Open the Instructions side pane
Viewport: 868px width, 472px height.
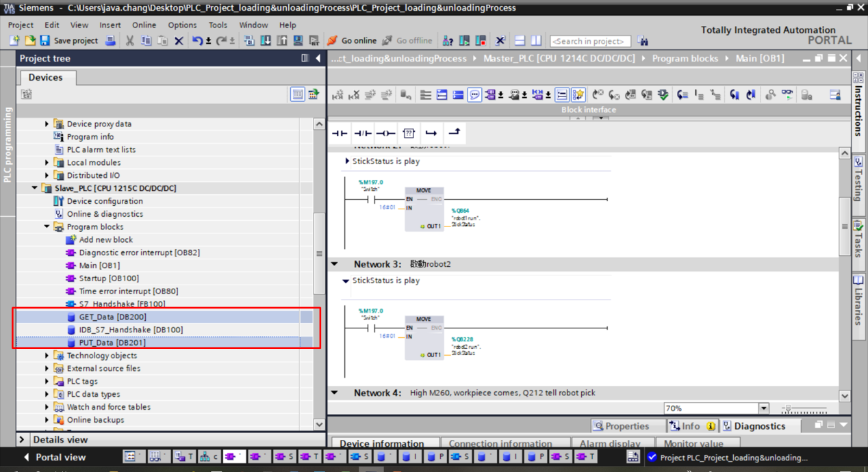858,111
